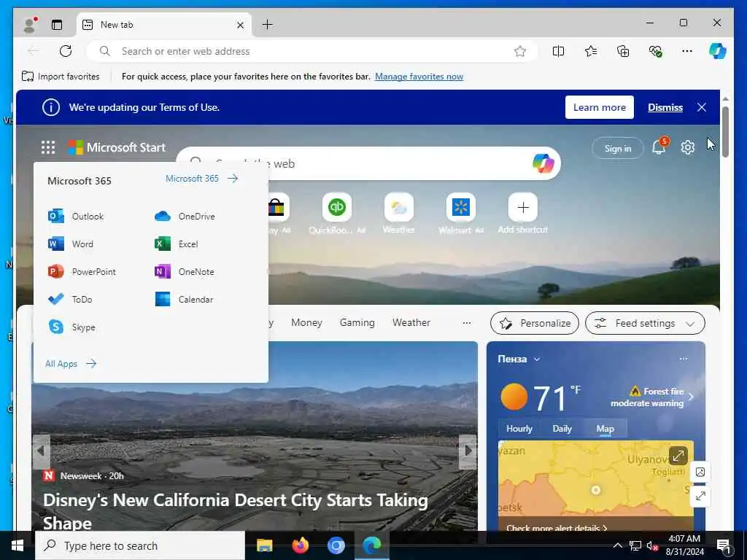Launch Word from the app list
Viewport: 747px width, 560px height.
coord(71,244)
